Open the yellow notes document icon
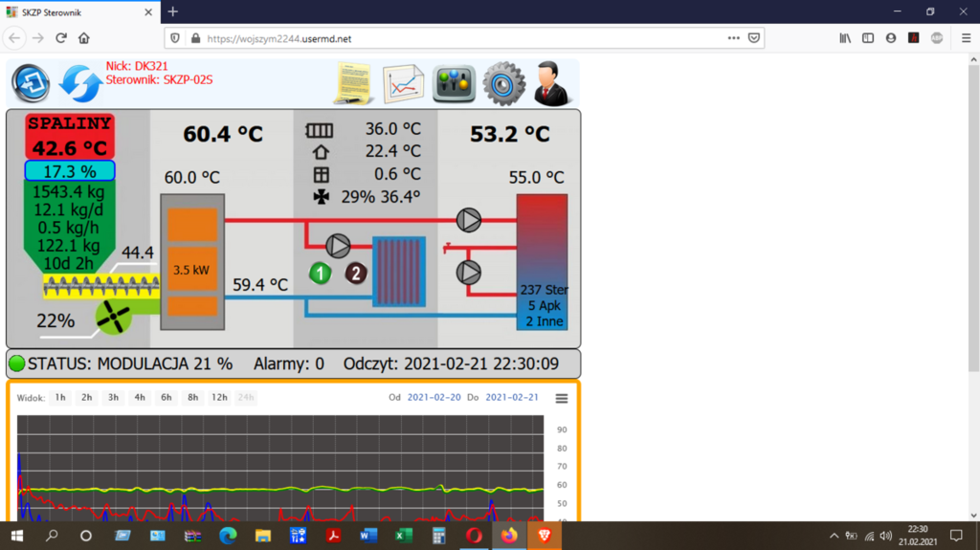 coord(353,83)
